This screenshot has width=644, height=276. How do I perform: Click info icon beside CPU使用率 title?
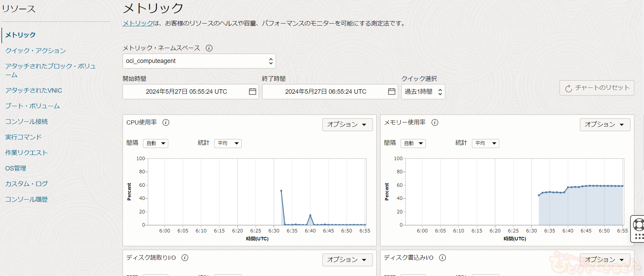166,122
